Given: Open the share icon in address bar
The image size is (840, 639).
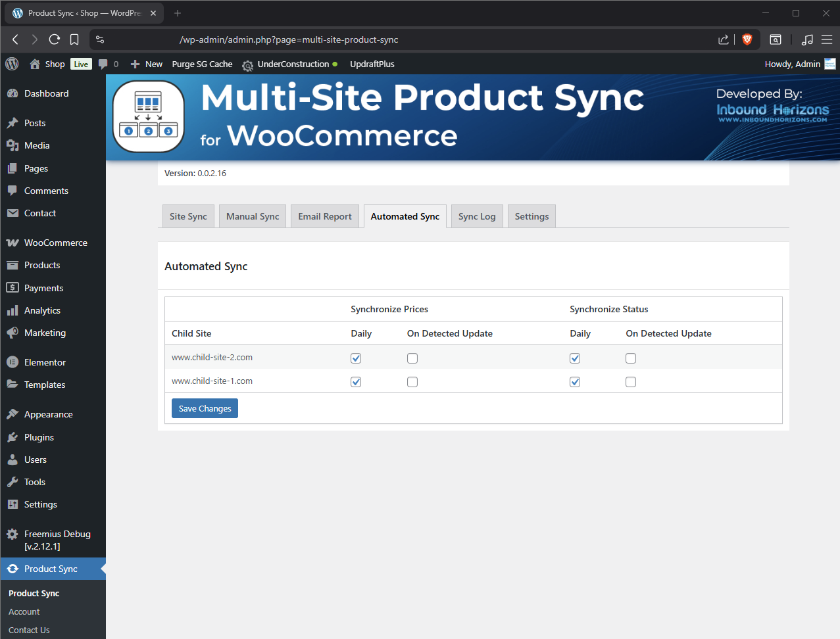Looking at the screenshot, I should [x=724, y=39].
